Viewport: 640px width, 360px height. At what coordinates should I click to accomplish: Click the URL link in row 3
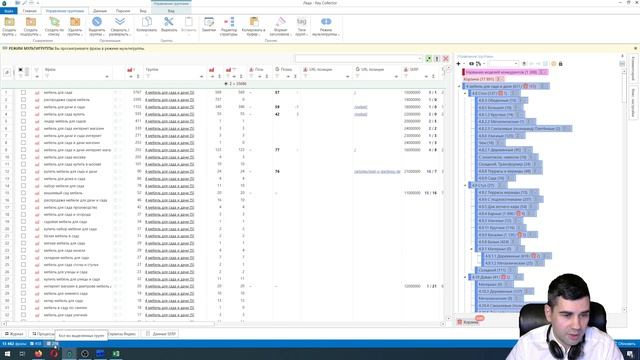pyautogui.click(x=360, y=107)
